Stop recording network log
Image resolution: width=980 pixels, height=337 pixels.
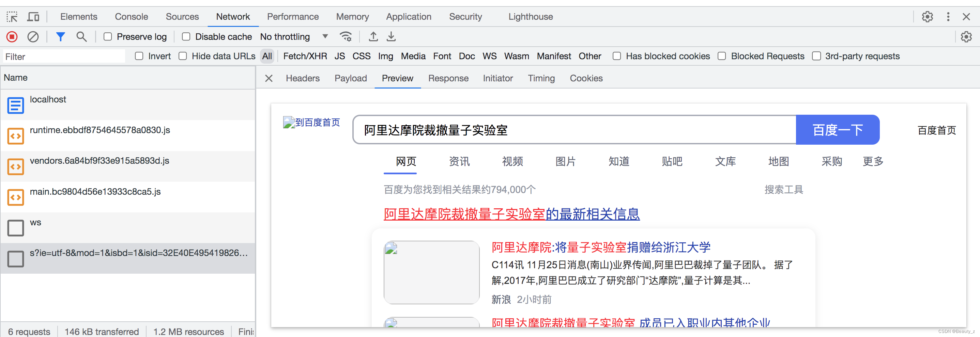coord(12,37)
